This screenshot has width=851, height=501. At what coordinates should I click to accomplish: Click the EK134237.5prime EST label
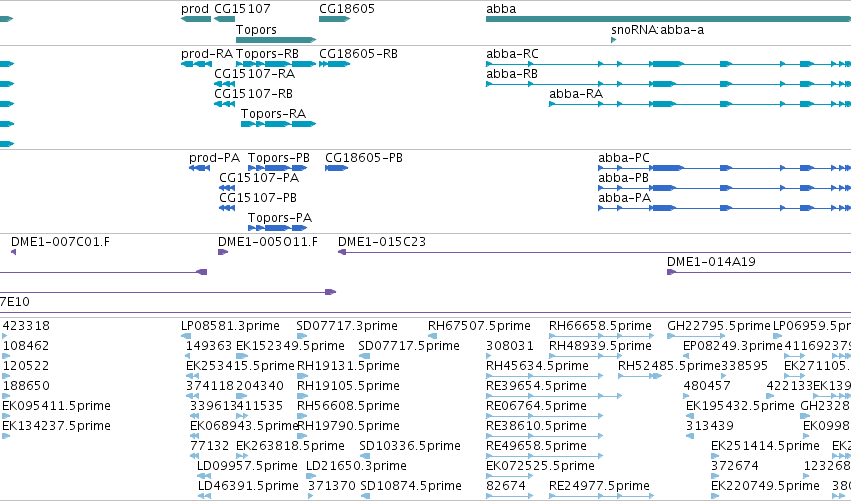56,426
